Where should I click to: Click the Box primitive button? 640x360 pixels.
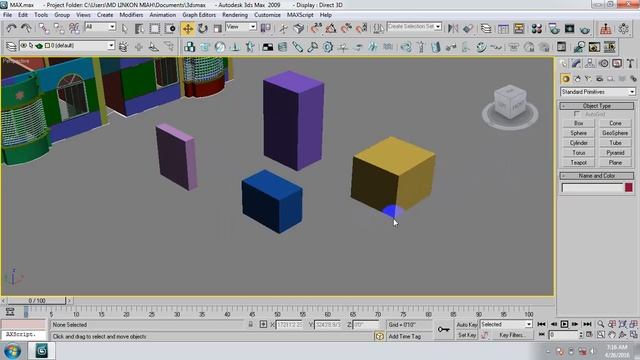[578, 123]
